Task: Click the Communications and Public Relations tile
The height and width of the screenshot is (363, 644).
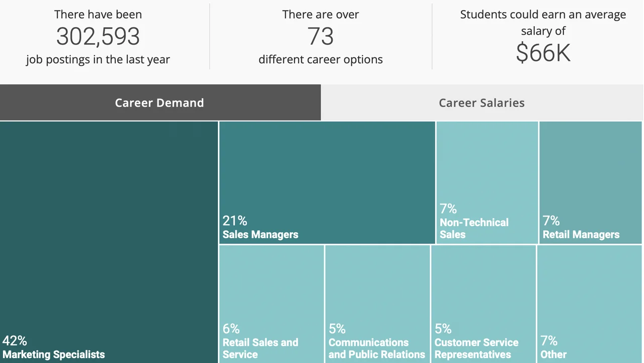Action: 377,303
